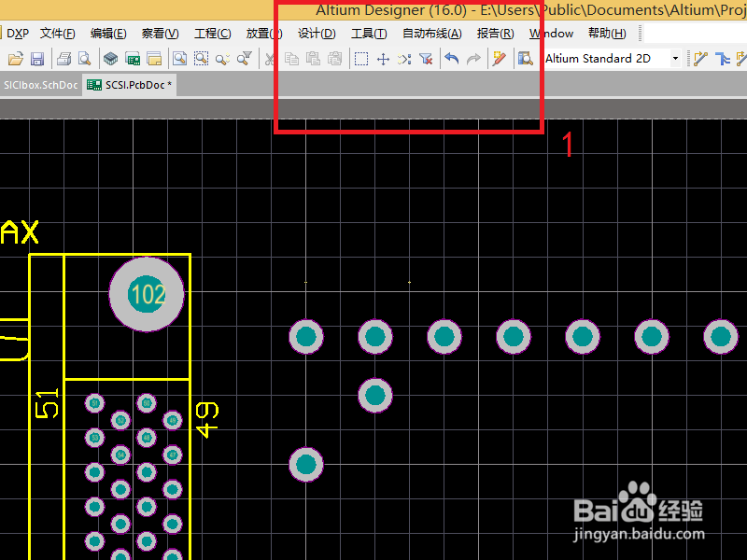
Task: Click the PCB panel green board icon
Action: point(133,59)
